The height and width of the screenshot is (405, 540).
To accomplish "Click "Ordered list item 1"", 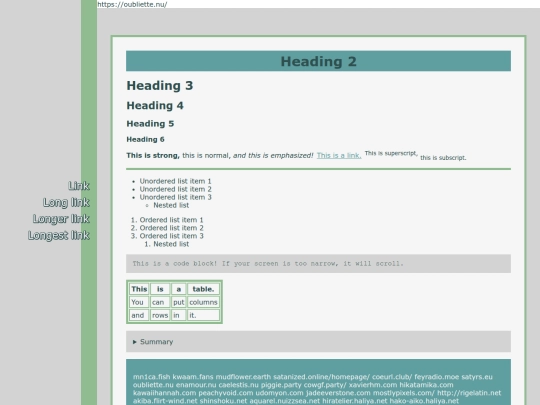I will click(172, 220).
